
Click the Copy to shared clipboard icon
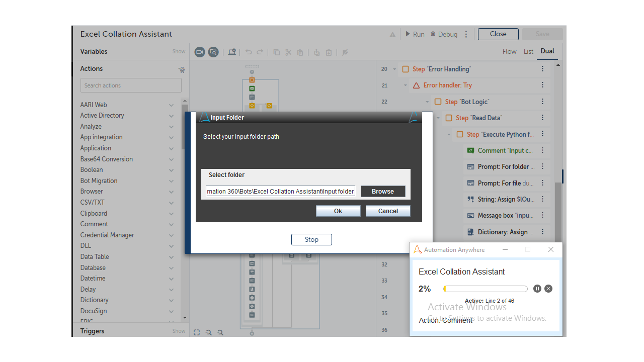tap(317, 52)
